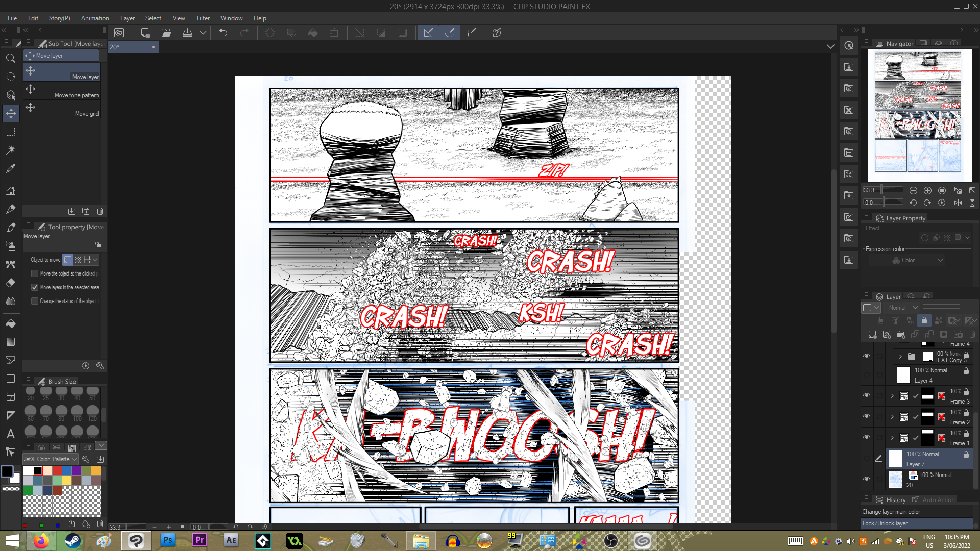The height and width of the screenshot is (551, 980).
Task: Delete layer using trash icon in Layer panel
Action: [972, 335]
